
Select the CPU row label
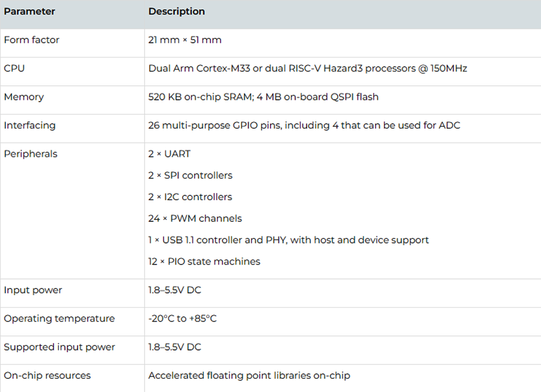pyautogui.click(x=14, y=69)
